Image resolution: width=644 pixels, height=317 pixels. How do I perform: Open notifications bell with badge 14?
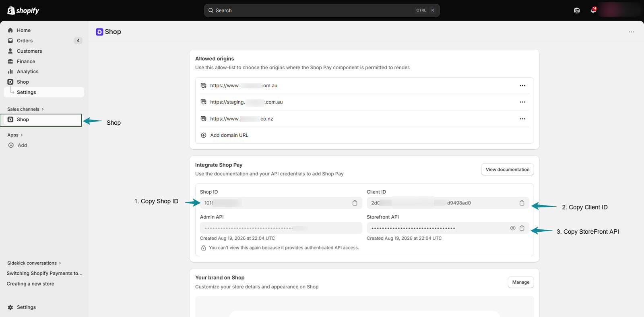[x=593, y=10]
